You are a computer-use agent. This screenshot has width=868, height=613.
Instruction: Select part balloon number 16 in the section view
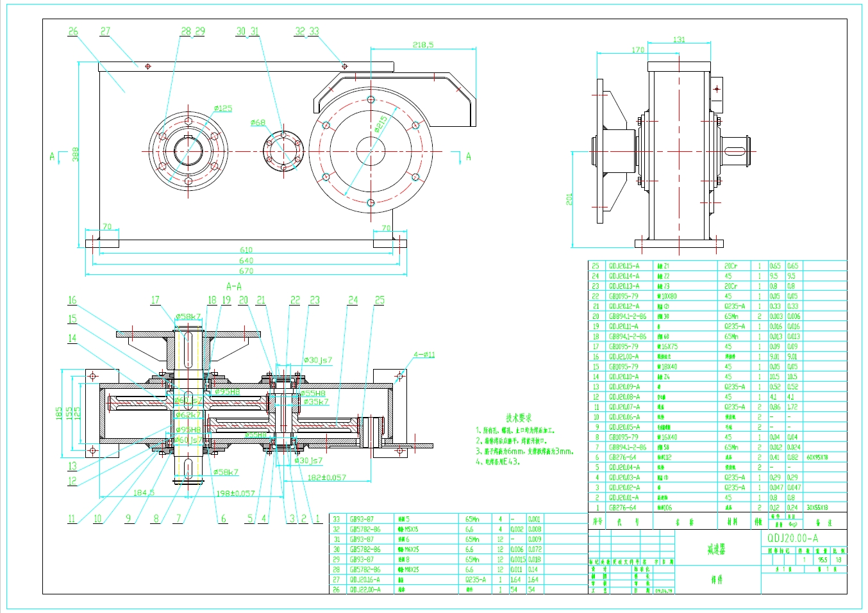(x=72, y=300)
